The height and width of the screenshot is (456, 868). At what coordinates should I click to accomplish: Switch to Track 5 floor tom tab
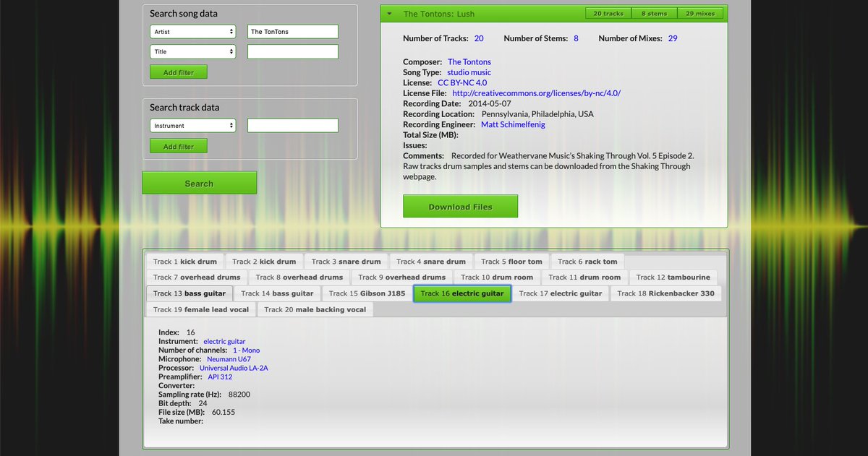pyautogui.click(x=511, y=262)
